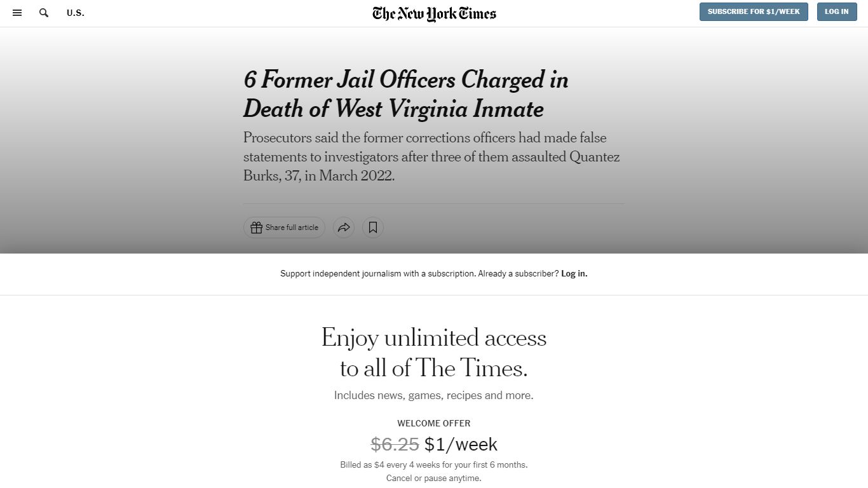Click 'Enjoy unlimited access' heading
This screenshot has width=868, height=488.
(434, 352)
